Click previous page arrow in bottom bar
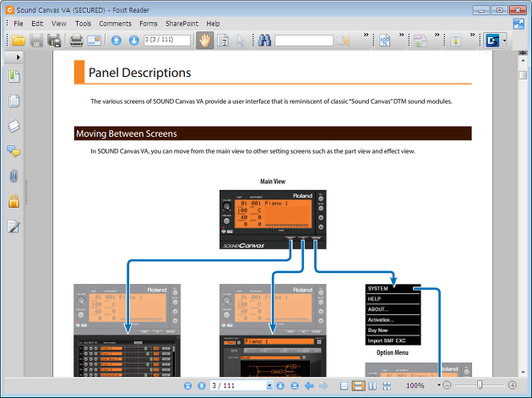532x398 pixels. 202,386
